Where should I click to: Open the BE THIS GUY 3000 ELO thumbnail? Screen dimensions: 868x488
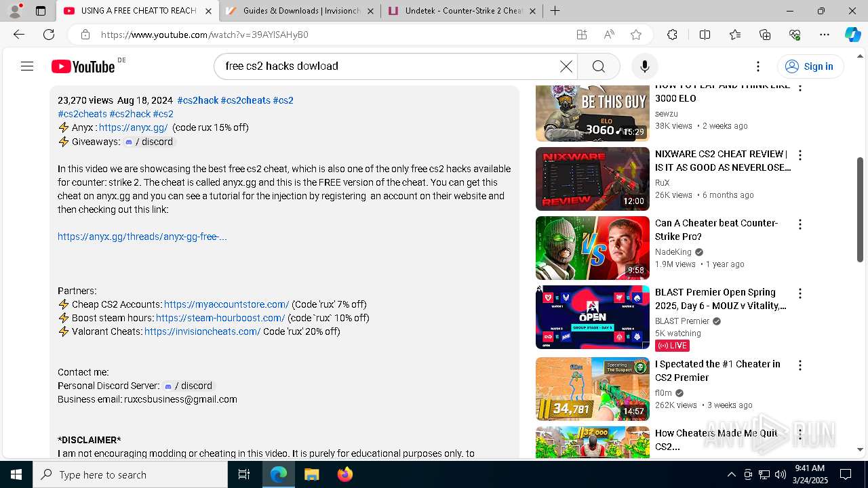(593, 113)
